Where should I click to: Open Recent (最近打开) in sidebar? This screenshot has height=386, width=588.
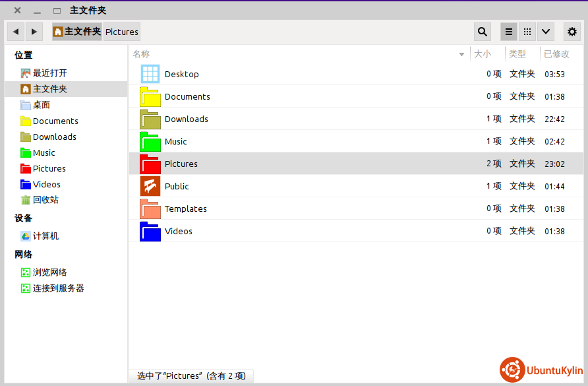coord(49,73)
